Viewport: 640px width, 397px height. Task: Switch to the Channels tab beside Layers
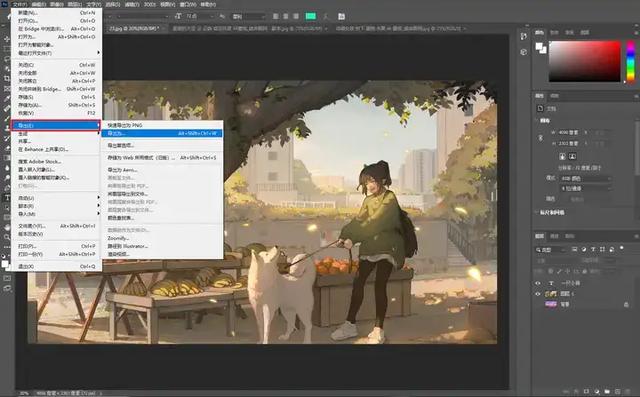click(554, 236)
